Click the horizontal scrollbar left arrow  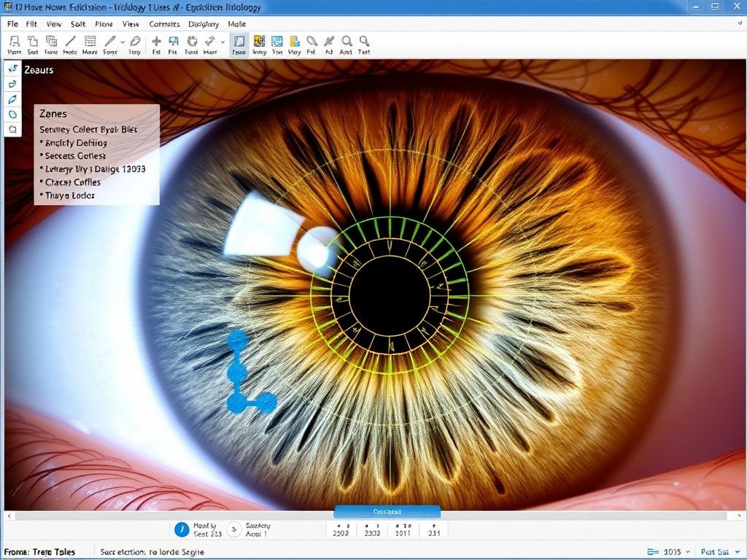pos(9,516)
